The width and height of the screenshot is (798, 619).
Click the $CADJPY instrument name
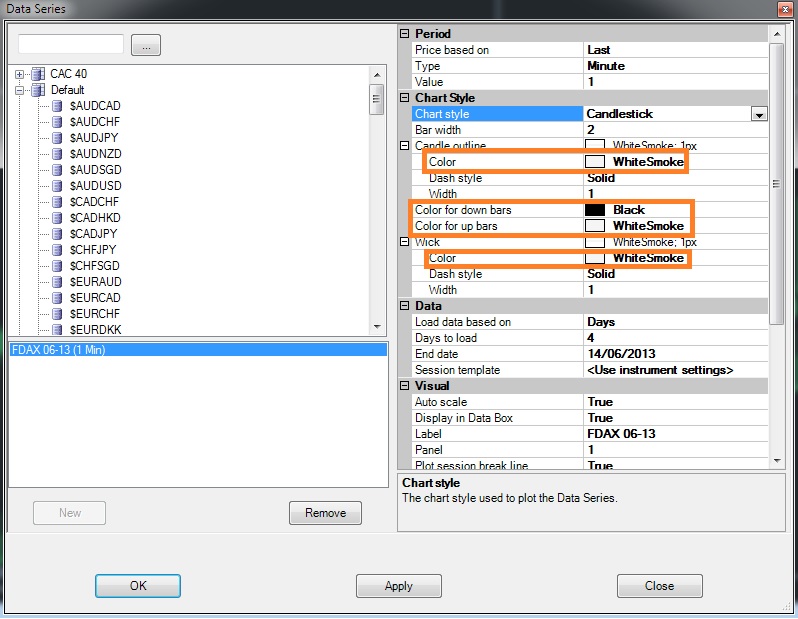click(94, 234)
